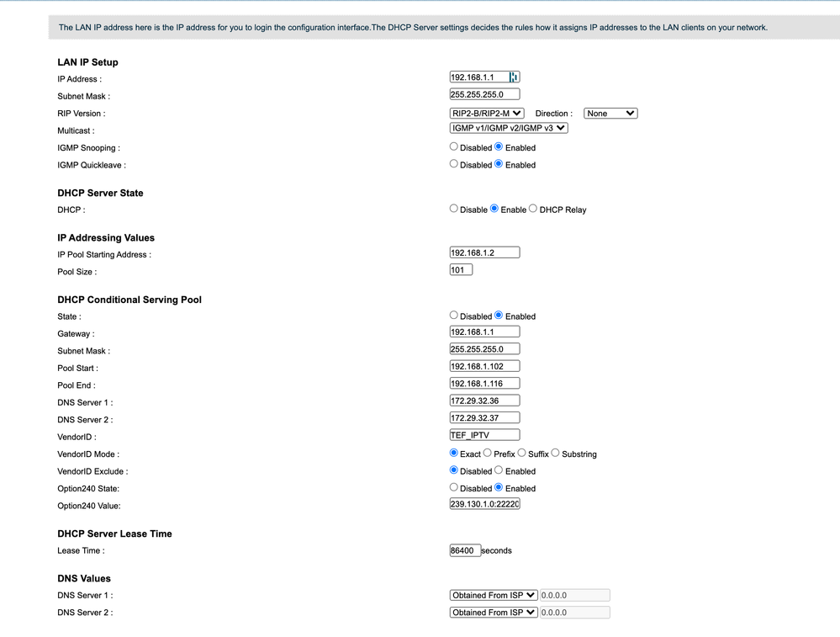Select Substring VendorID mode

tap(556, 454)
